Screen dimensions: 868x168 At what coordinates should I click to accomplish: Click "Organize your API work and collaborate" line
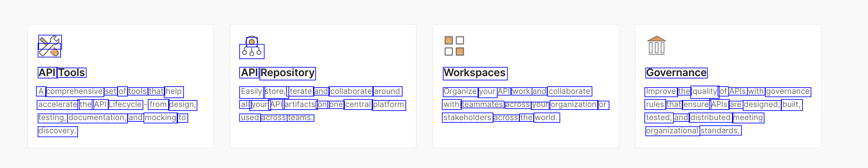tap(517, 92)
